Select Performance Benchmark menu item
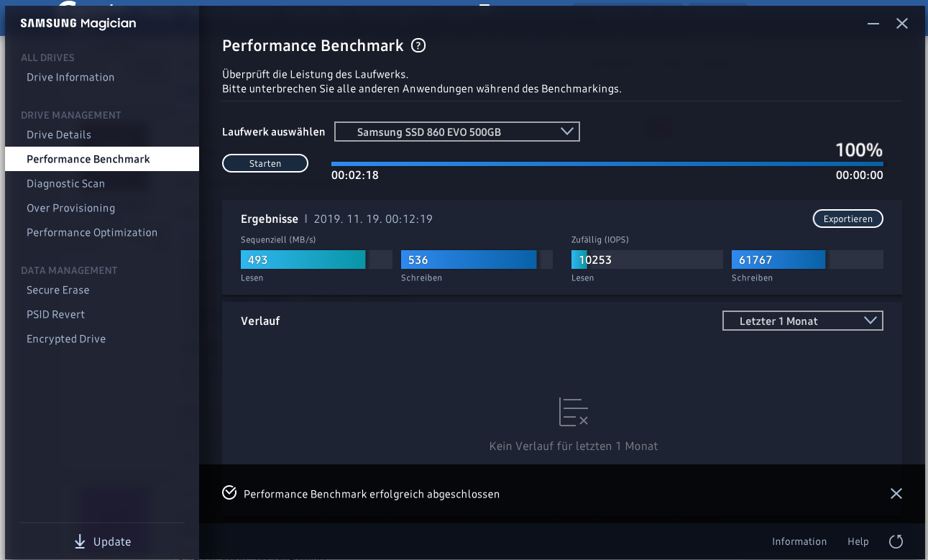 (x=102, y=159)
